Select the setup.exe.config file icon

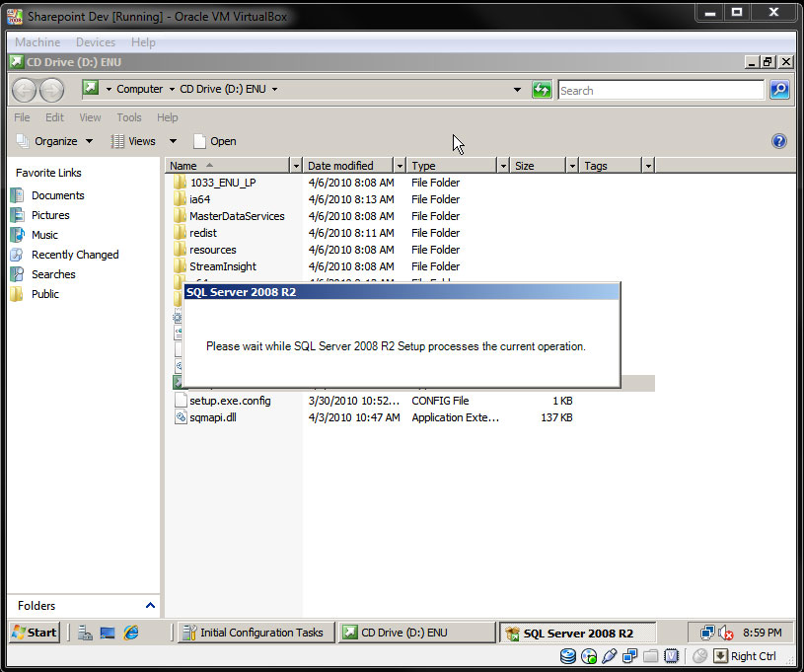pyautogui.click(x=181, y=401)
